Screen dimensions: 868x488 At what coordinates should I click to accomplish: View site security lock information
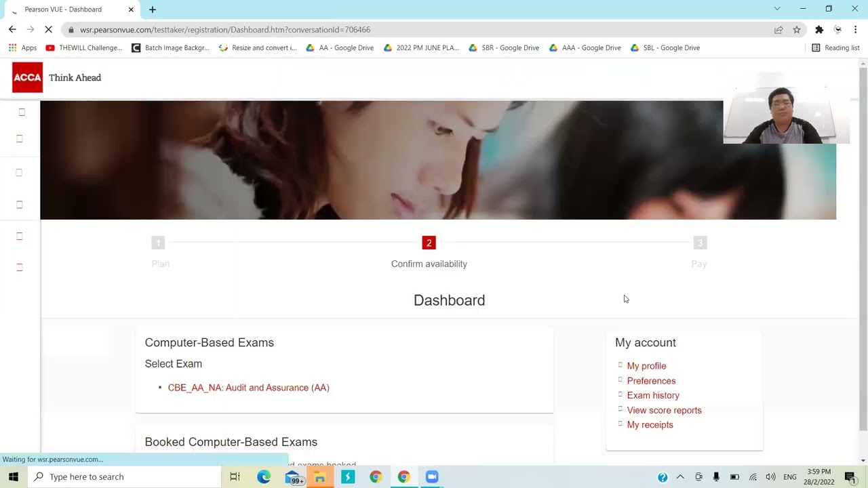point(71,30)
